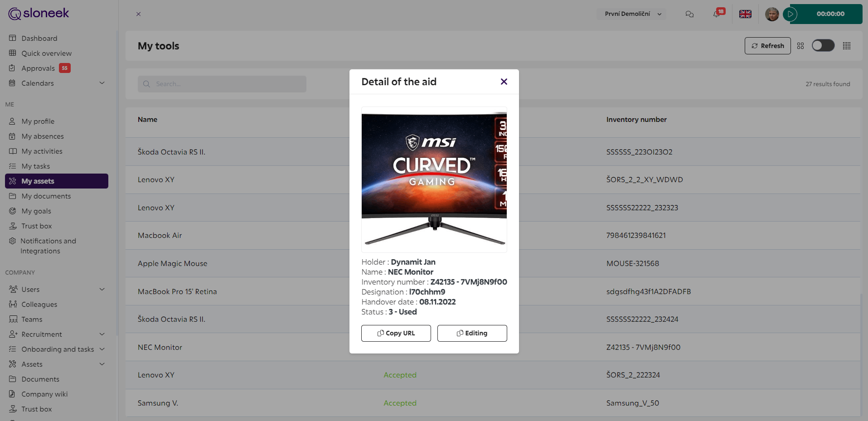Click the Dashboard icon
The image size is (868, 421).
[13, 39]
